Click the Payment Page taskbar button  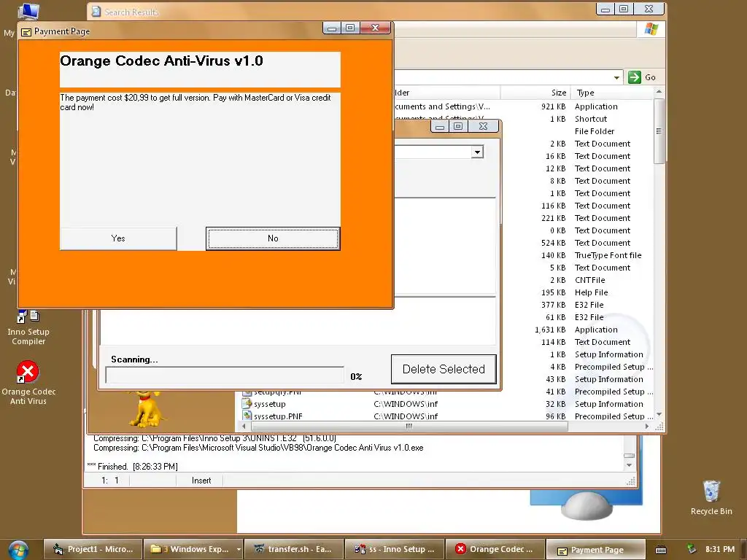(x=596, y=550)
